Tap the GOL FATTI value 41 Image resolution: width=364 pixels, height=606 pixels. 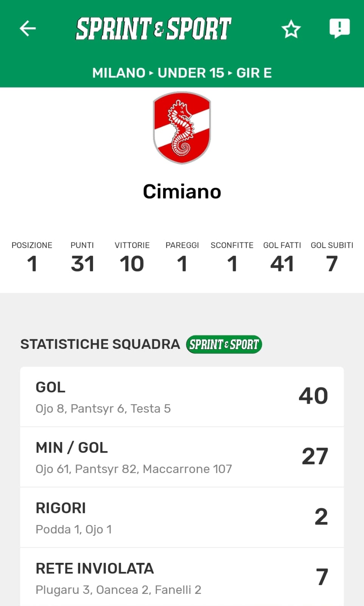click(x=282, y=264)
